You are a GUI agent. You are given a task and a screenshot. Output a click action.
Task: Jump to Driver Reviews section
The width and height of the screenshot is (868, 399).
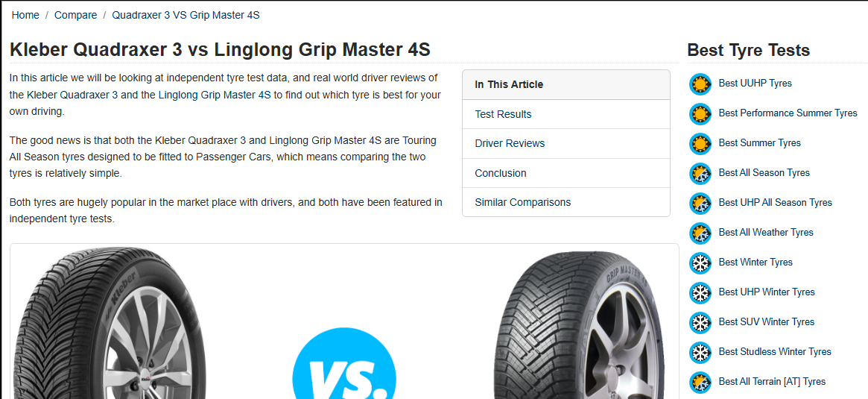click(x=510, y=143)
